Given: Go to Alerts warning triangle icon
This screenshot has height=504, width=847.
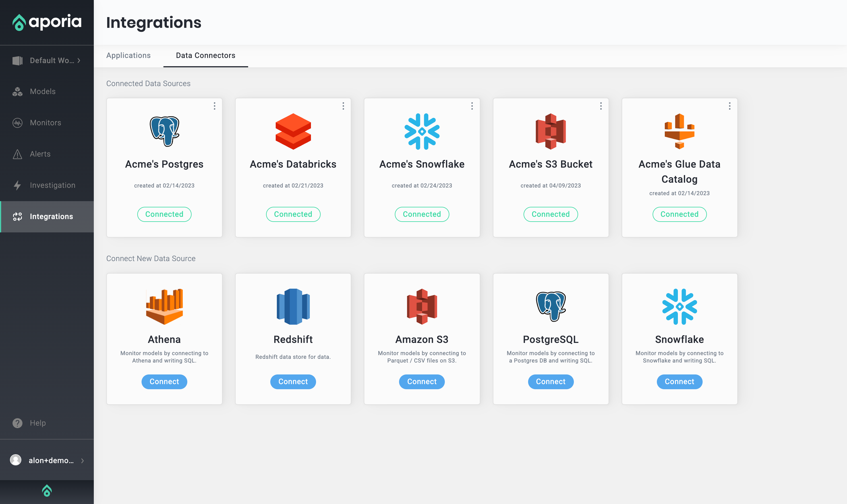Looking at the screenshot, I should 18,154.
